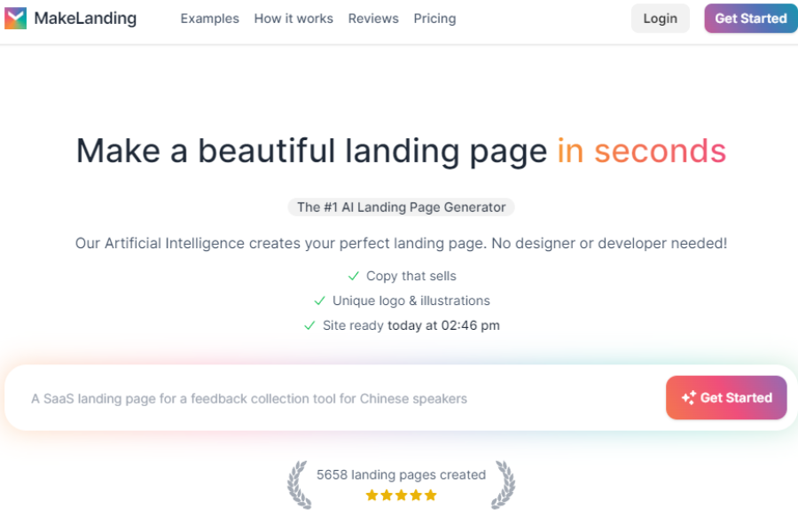Open the Examples section
Screen dimensions: 798x532
[x=209, y=18]
